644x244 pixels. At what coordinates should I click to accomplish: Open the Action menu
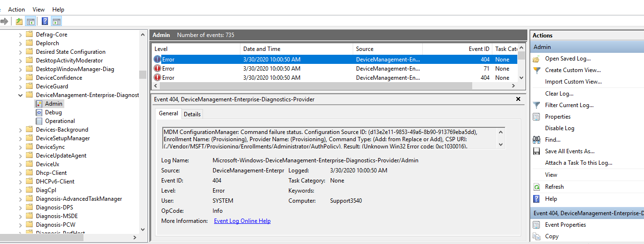click(x=16, y=10)
